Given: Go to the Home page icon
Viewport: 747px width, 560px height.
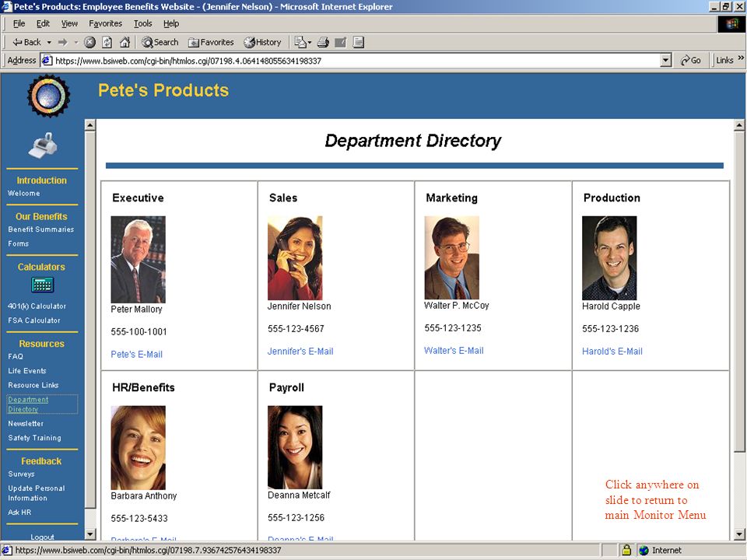Looking at the screenshot, I should coord(124,42).
